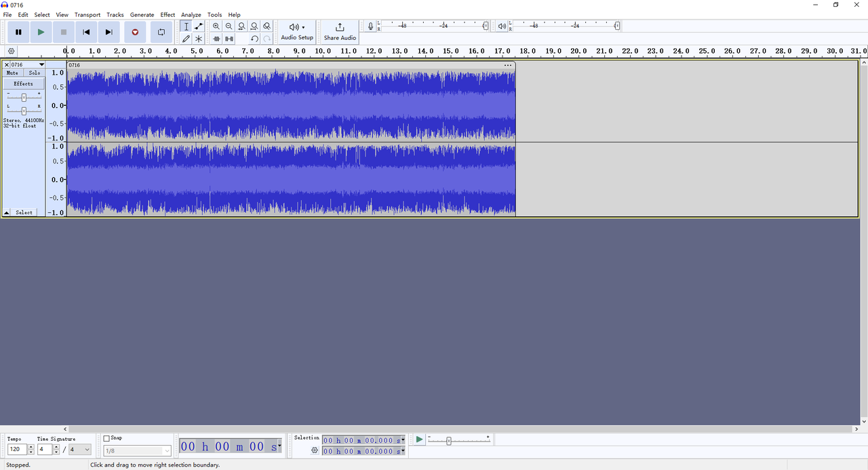The height and width of the screenshot is (470, 868).
Task: Open the time display format dropdown arrow
Action: (x=279, y=446)
